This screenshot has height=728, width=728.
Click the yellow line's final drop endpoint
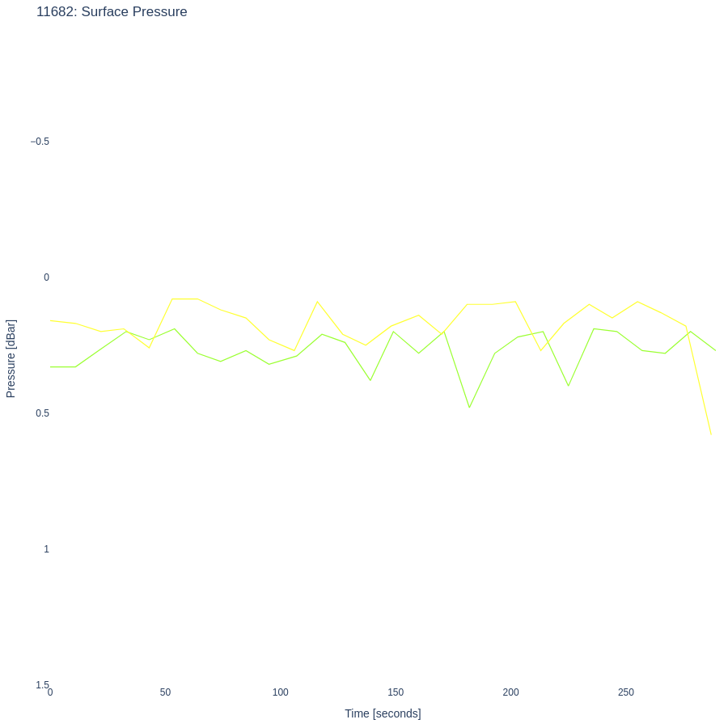pyautogui.click(x=711, y=435)
